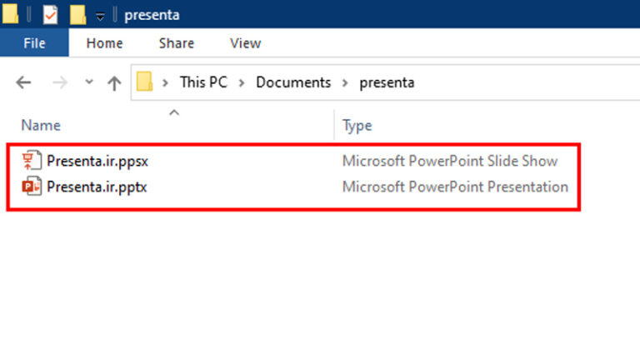Sort files by the Name column header
The image size is (640, 364).
coord(41,126)
